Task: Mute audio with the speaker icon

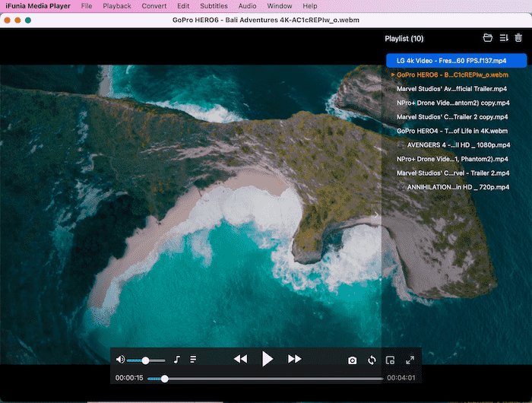Action: [120, 360]
